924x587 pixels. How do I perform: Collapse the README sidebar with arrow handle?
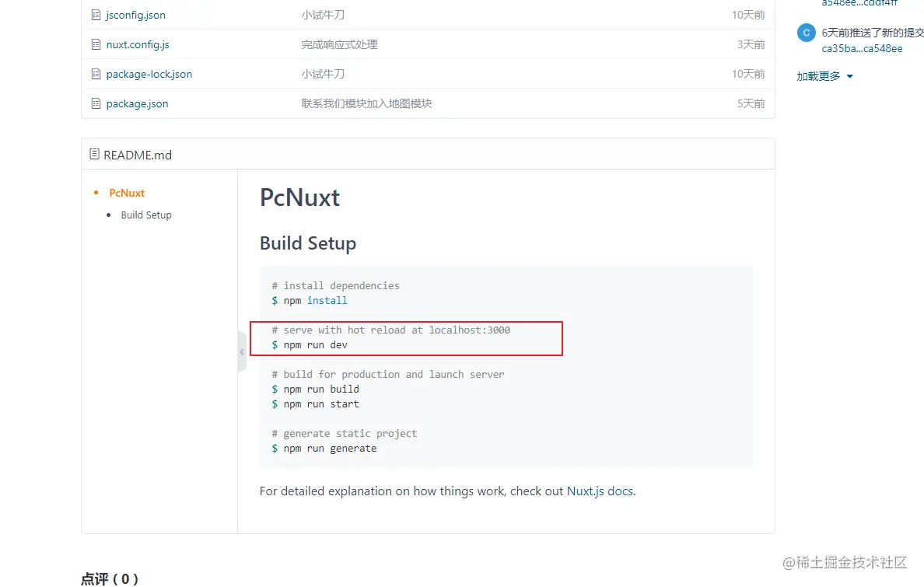pyautogui.click(x=242, y=351)
